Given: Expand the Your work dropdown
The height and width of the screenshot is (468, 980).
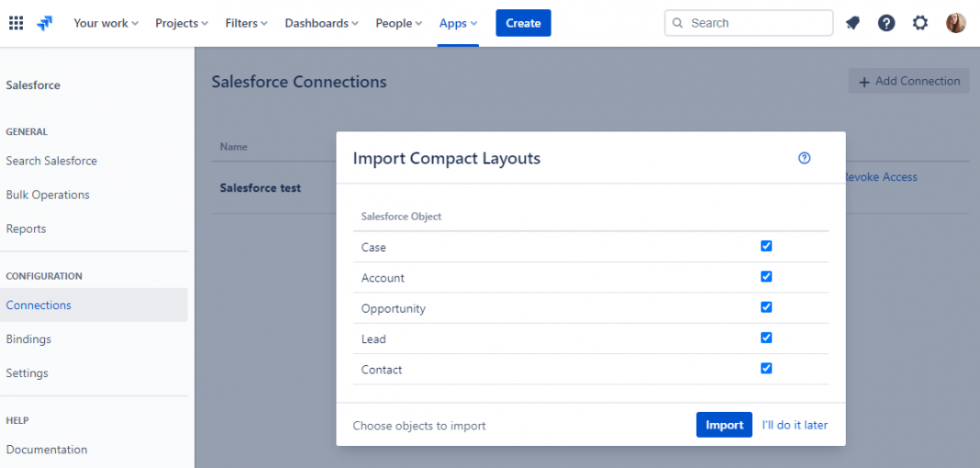Looking at the screenshot, I should [106, 23].
